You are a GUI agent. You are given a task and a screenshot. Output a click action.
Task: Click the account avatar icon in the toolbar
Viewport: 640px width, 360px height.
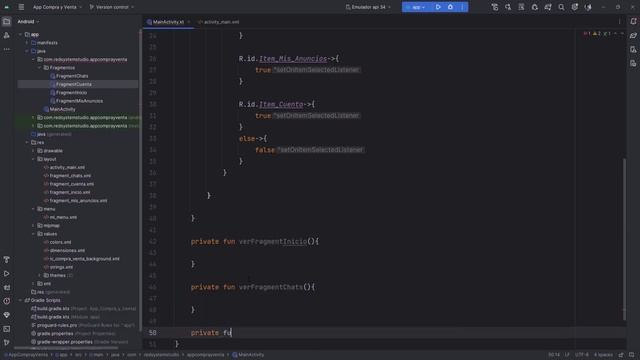click(x=588, y=7)
